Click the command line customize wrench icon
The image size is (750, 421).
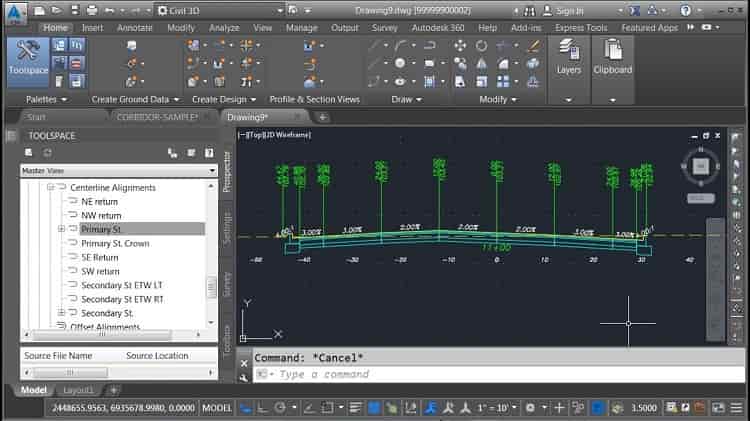244,378
